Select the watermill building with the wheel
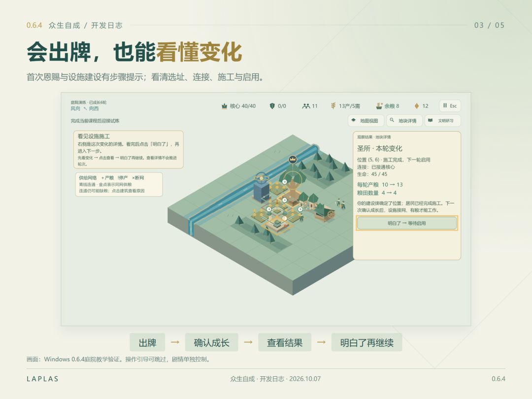The width and height of the screenshot is (532, 399). point(326,212)
